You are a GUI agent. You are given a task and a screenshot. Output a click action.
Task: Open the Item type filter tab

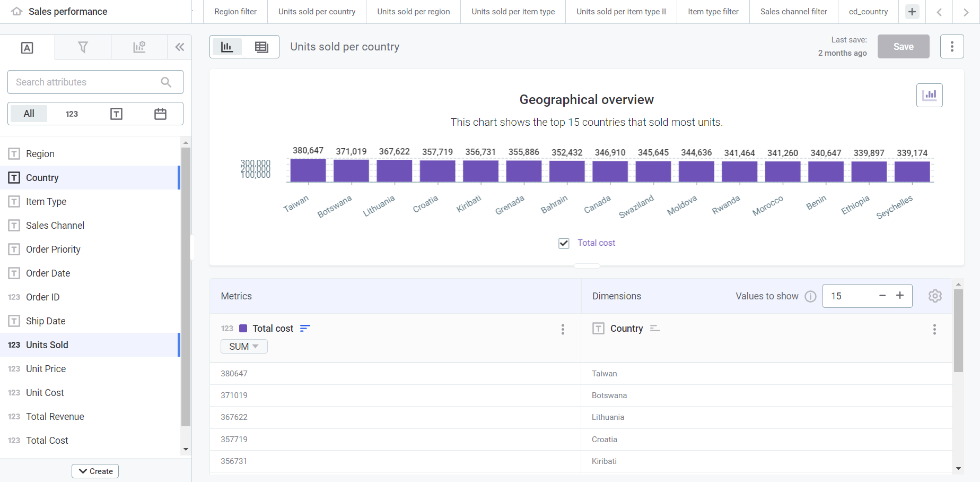coord(713,11)
